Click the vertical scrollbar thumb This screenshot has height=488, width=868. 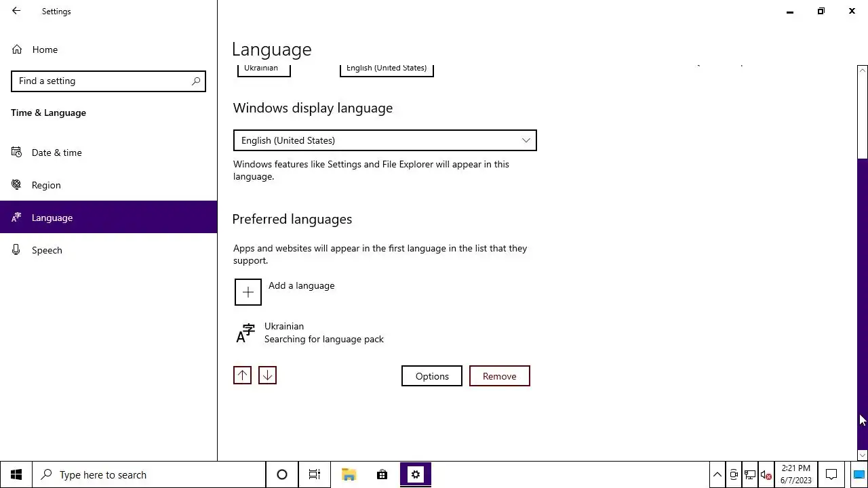(863, 304)
